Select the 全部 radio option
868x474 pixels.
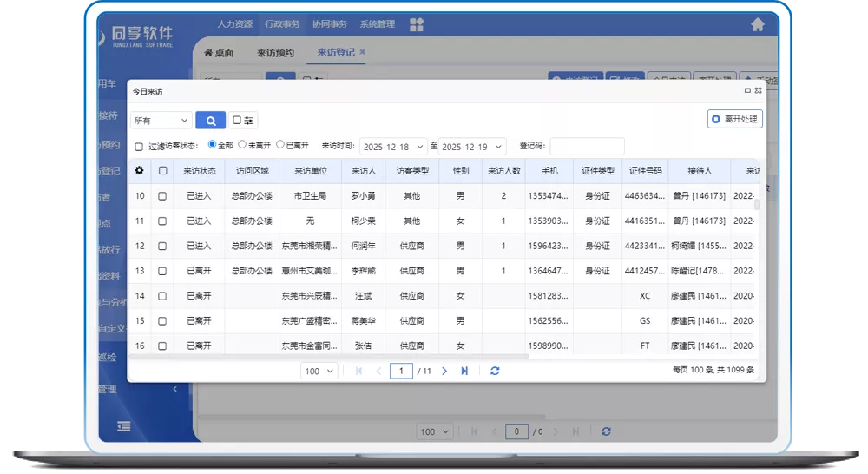coord(212,144)
